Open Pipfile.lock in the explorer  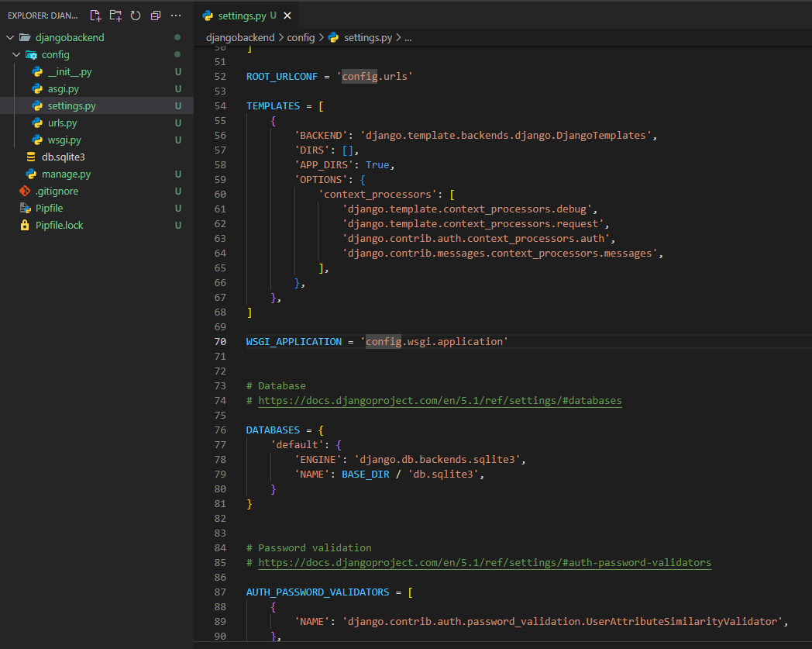tap(59, 226)
